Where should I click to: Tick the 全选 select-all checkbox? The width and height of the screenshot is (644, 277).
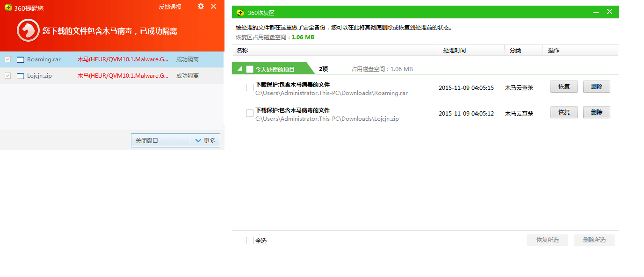[x=250, y=241]
